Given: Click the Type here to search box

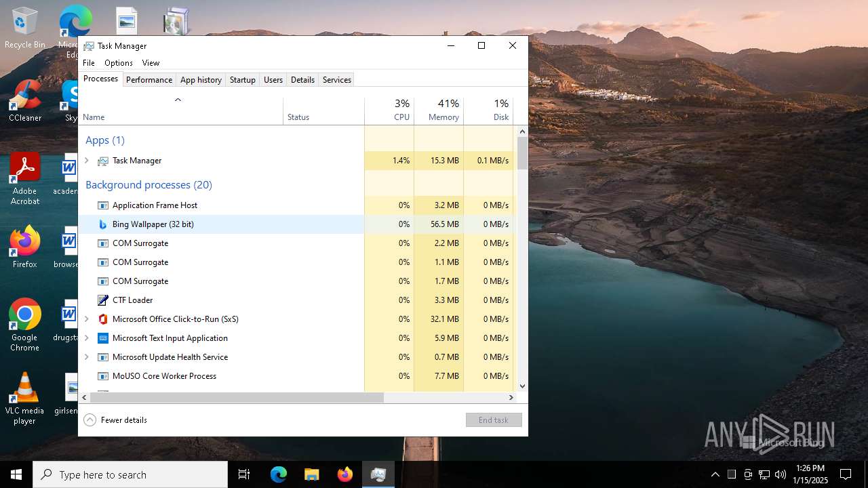Looking at the screenshot, I should point(130,474).
